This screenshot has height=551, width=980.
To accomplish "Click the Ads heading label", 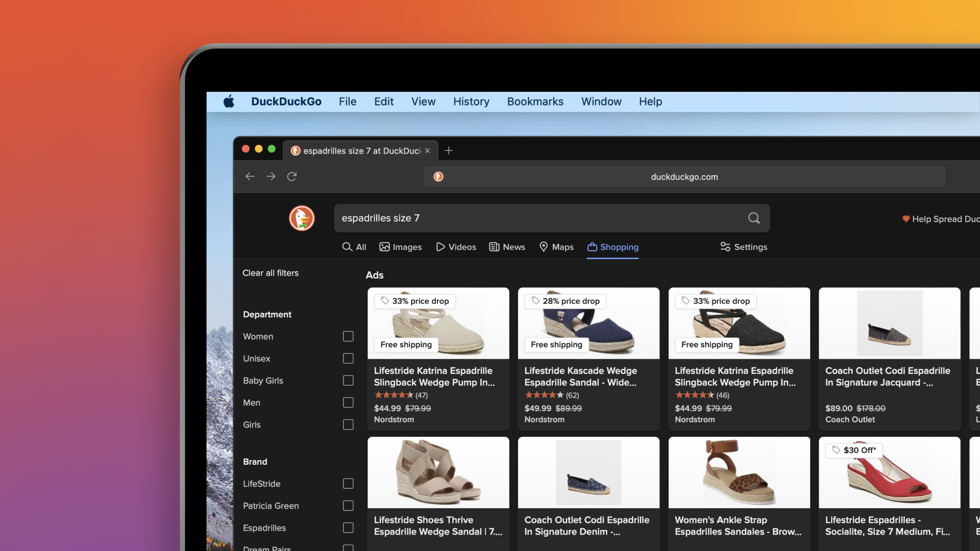I will tap(374, 275).
